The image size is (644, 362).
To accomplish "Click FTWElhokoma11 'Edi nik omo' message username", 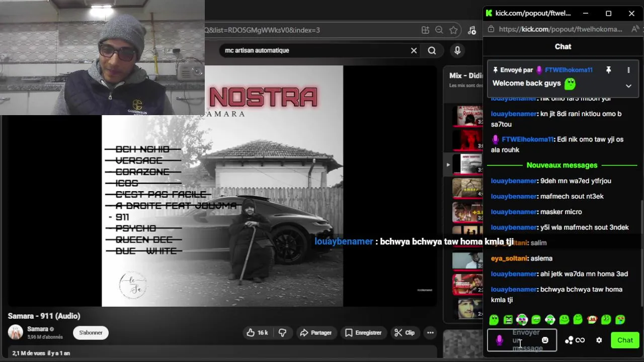I will click(527, 139).
